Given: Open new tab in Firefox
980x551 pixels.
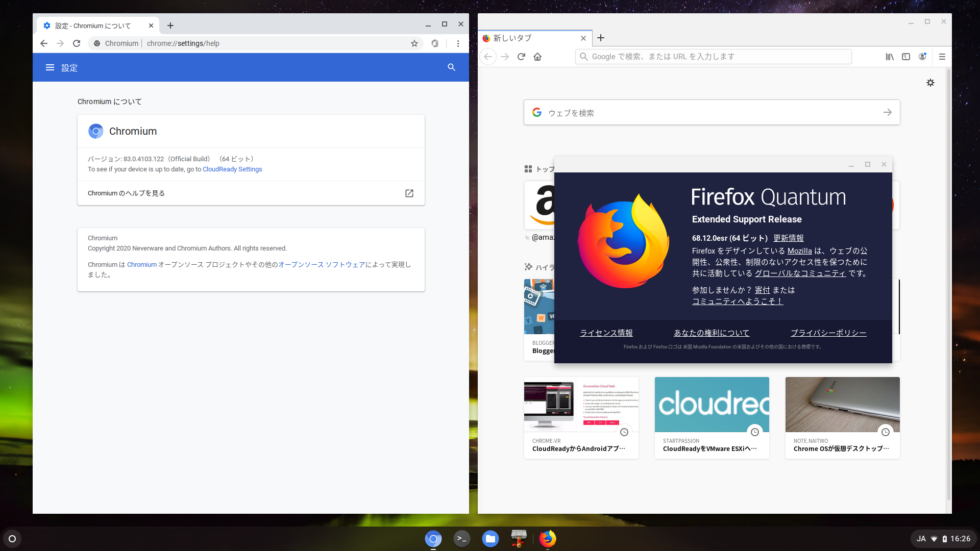Looking at the screenshot, I should pos(601,38).
